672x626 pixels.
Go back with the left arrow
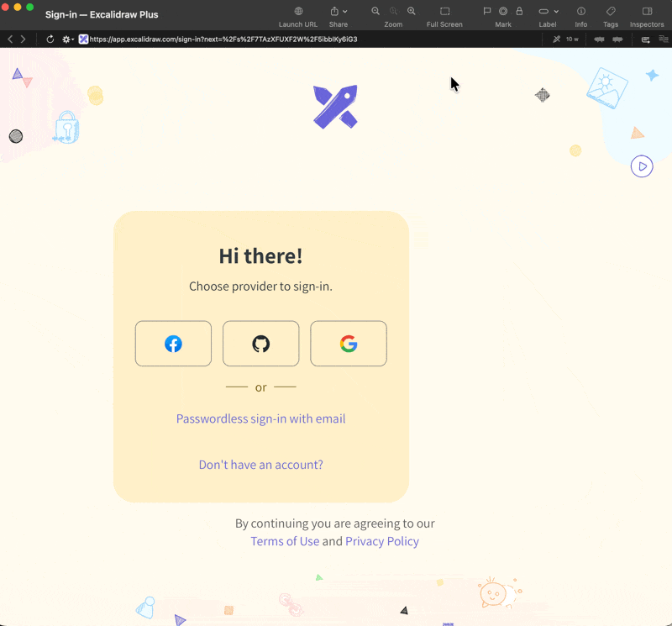[x=10, y=39]
